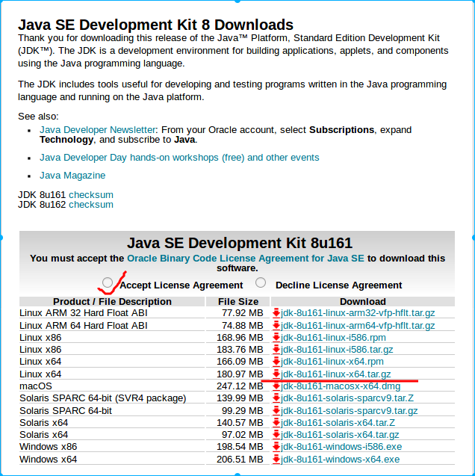Download jdk-8u161-windows-i586.exe
This screenshot has width=475, height=476.
coord(341,447)
